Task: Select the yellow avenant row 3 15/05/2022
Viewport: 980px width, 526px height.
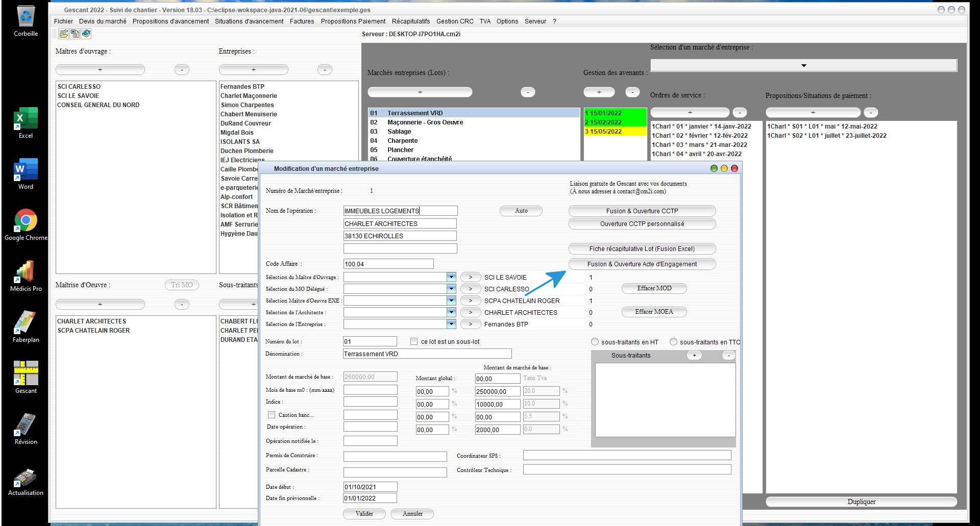Action: (615, 132)
